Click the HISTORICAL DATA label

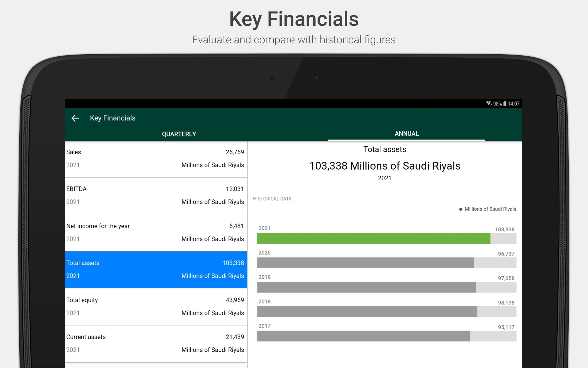[272, 199]
